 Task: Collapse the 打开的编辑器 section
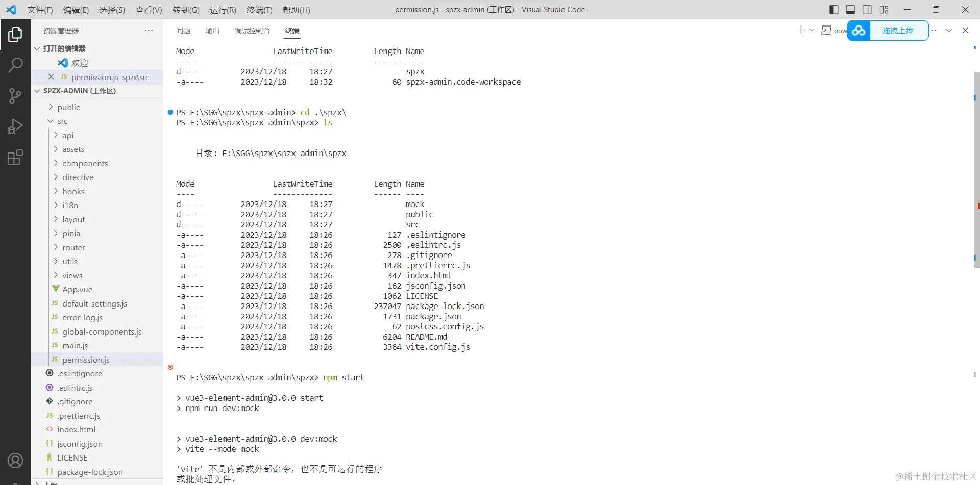(97, 48)
